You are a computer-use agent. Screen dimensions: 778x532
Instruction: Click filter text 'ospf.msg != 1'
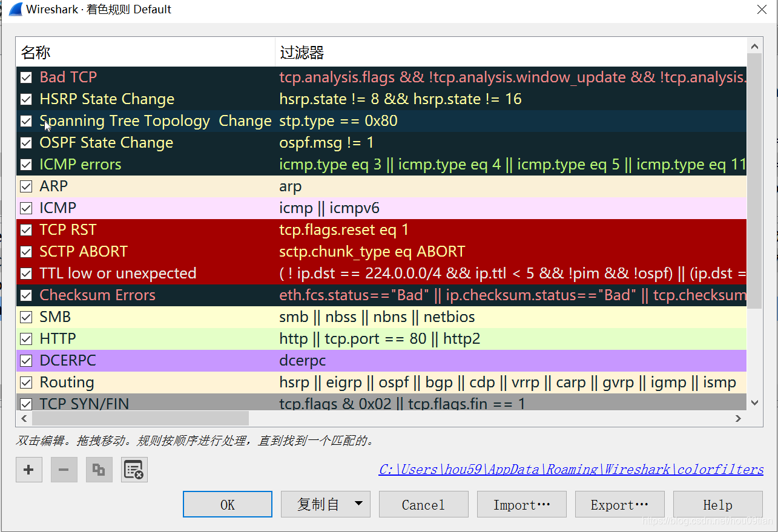pyautogui.click(x=326, y=143)
